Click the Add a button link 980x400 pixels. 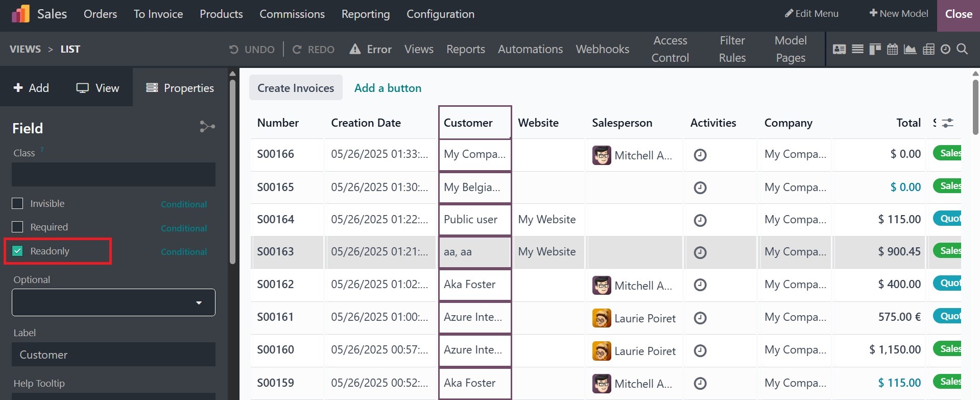pyautogui.click(x=388, y=88)
